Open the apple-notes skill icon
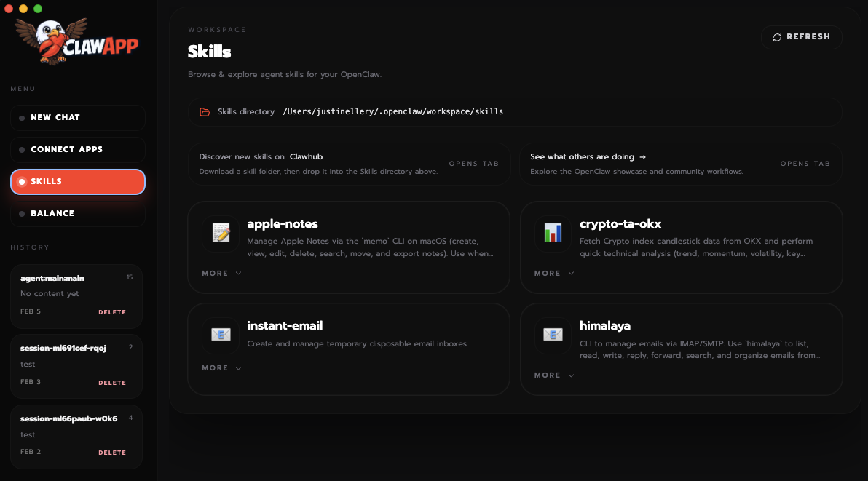Screen dimensions: 868x481 click(x=220, y=233)
